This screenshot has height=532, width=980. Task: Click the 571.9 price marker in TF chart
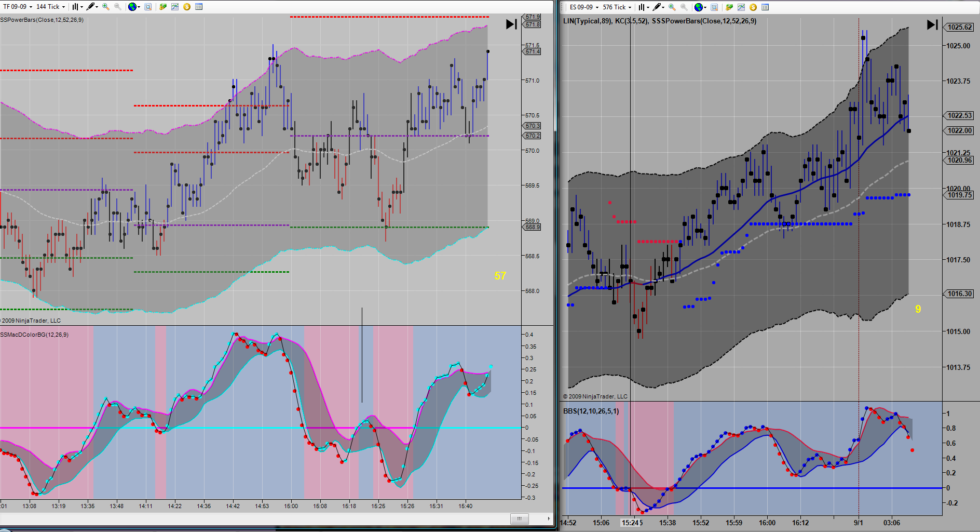click(533, 17)
